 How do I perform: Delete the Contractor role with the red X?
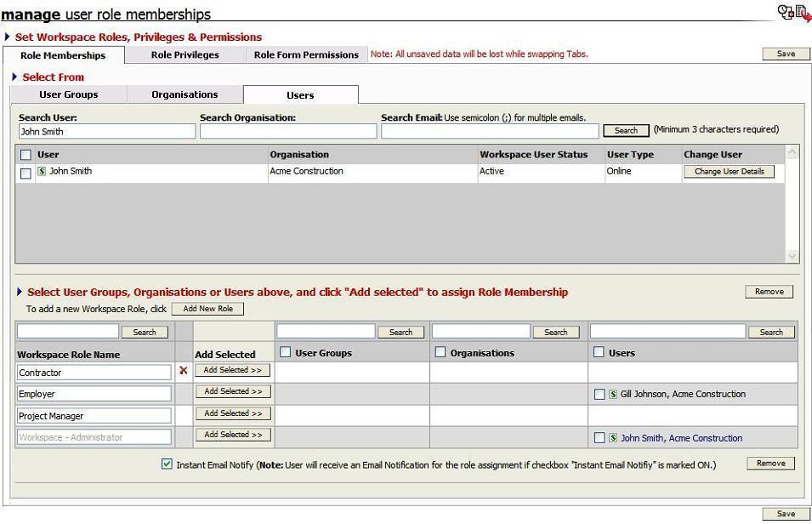184,371
